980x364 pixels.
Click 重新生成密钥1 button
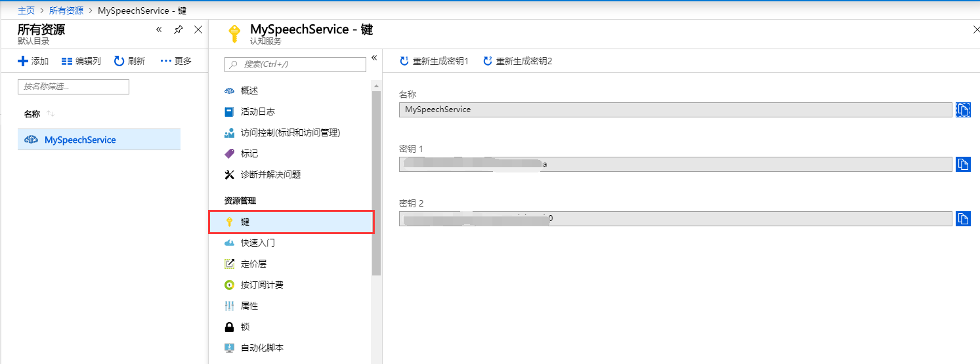[434, 61]
